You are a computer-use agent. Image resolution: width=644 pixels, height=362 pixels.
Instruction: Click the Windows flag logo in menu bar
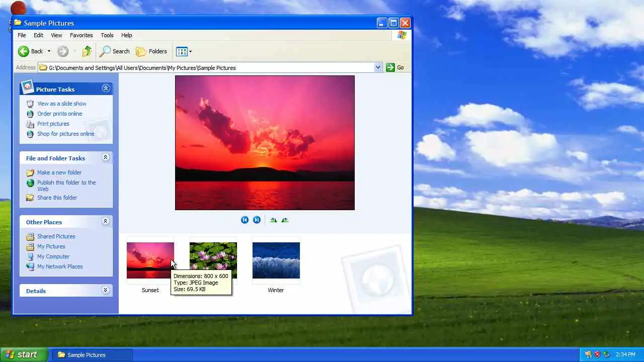coord(401,35)
